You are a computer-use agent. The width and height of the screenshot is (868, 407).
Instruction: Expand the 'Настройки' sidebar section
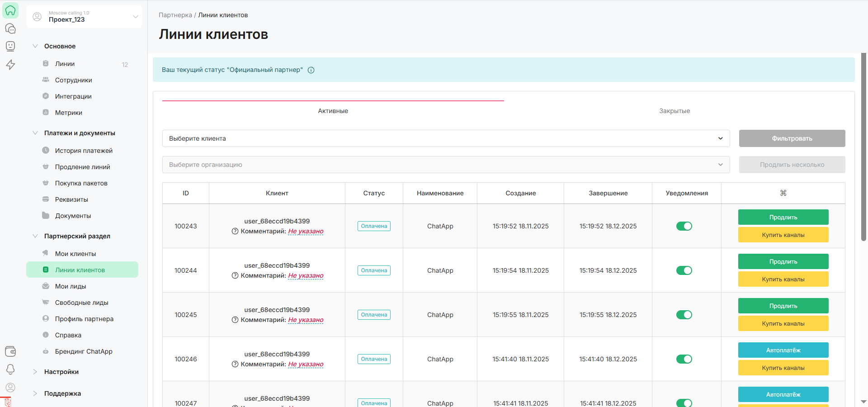pos(61,372)
